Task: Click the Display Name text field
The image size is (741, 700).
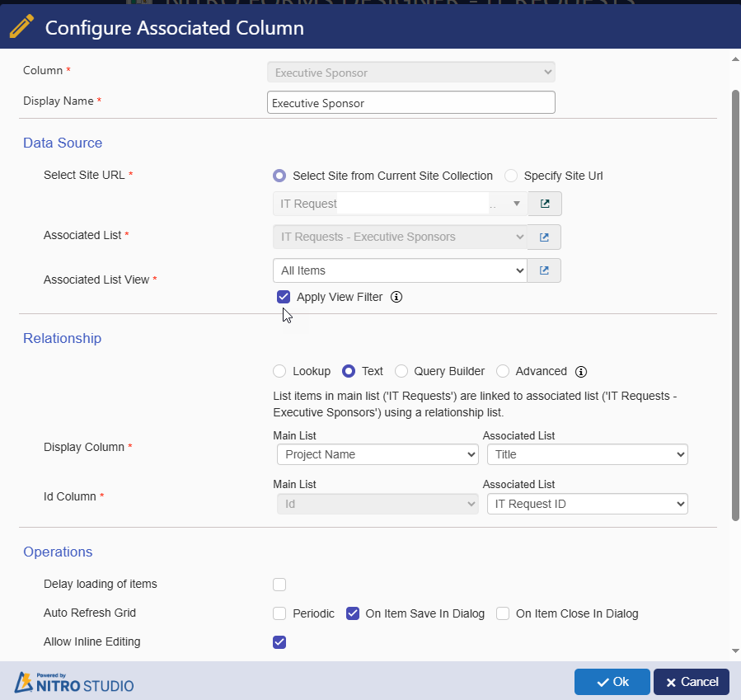Action: pos(411,102)
